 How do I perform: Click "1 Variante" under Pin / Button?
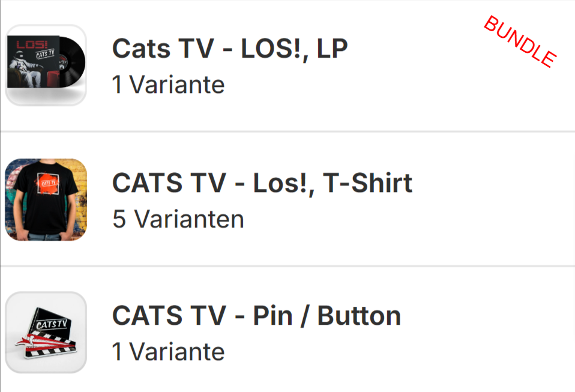coord(168,352)
